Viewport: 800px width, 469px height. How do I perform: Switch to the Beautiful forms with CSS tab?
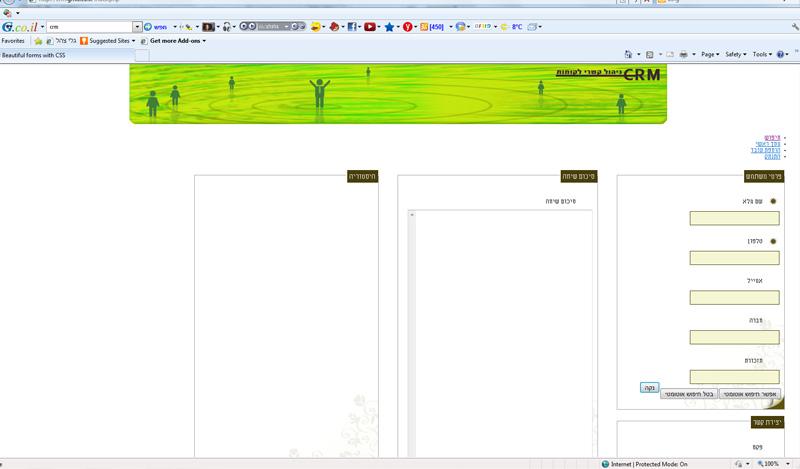pos(67,55)
